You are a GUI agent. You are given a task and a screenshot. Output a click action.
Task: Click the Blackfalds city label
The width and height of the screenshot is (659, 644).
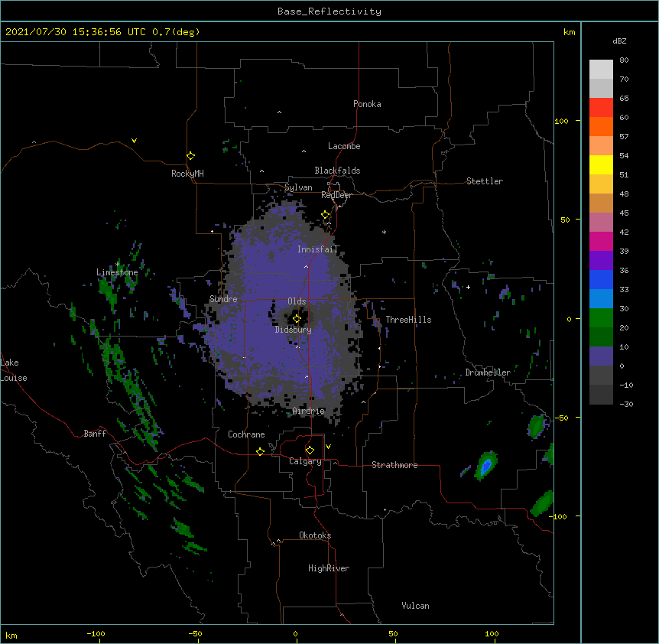tap(337, 171)
